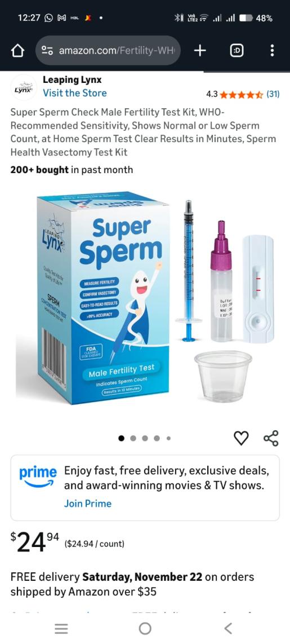290x644 pixels.
Task: Visit the Leaping Lynx store
Action: tap(75, 93)
